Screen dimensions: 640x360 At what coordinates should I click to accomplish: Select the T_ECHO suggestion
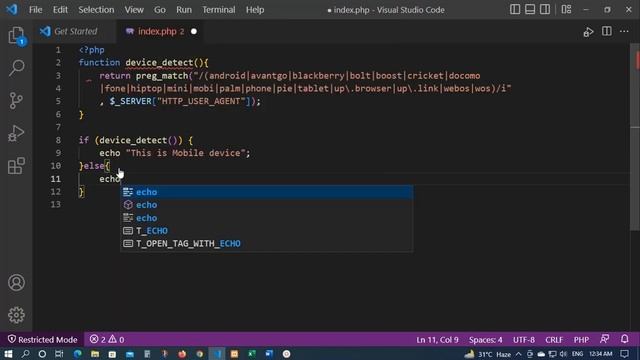tap(267, 231)
